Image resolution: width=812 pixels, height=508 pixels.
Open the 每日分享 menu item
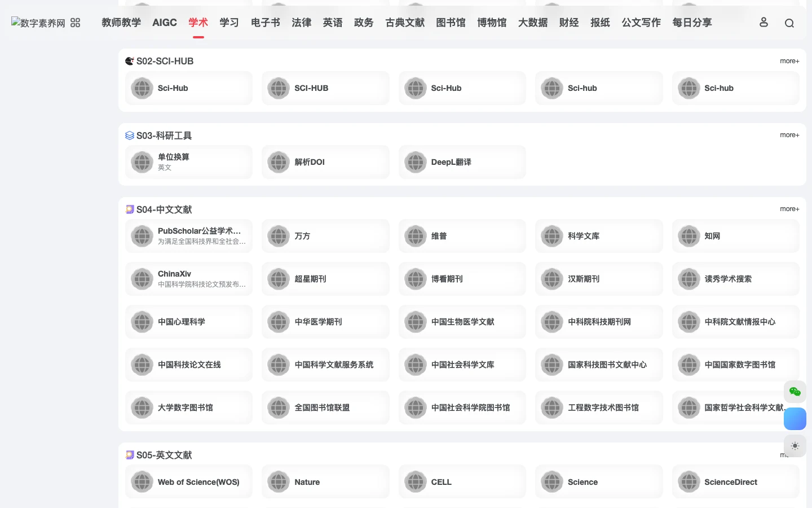tap(692, 23)
